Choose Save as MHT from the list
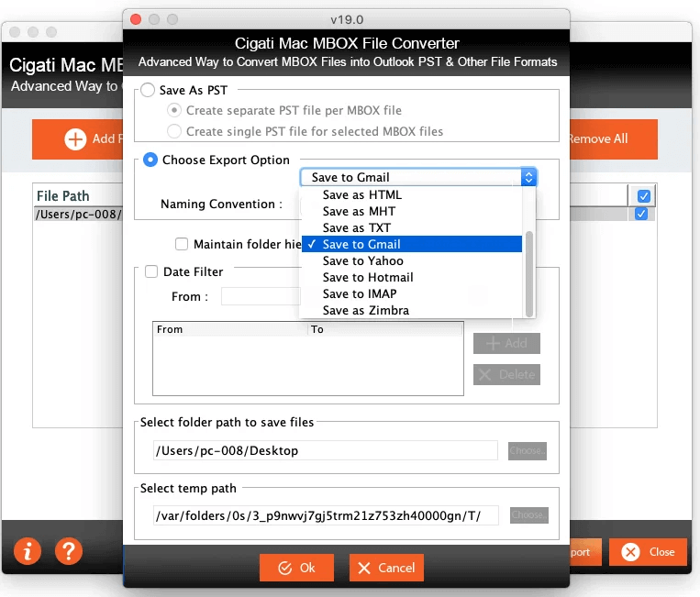This screenshot has height=597, width=700. click(412, 211)
